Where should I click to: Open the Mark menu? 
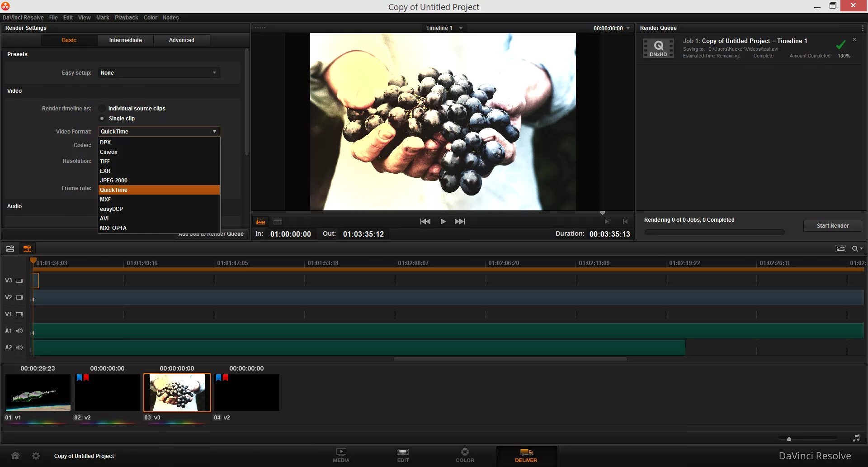click(103, 18)
